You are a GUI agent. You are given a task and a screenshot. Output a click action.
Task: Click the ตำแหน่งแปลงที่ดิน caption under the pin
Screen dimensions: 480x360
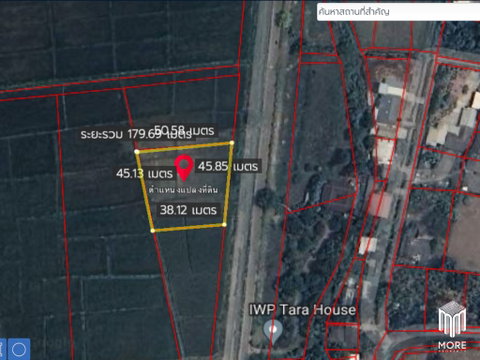point(183,190)
